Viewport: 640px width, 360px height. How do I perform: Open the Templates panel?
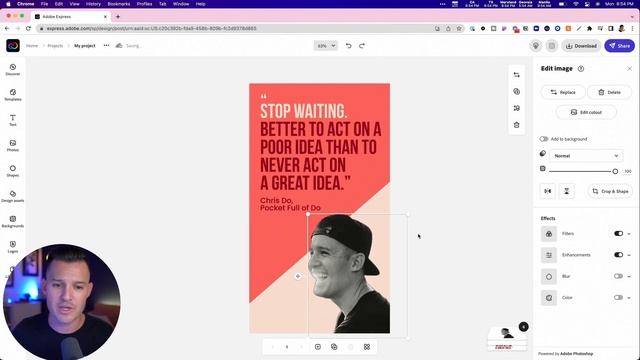pos(13,95)
